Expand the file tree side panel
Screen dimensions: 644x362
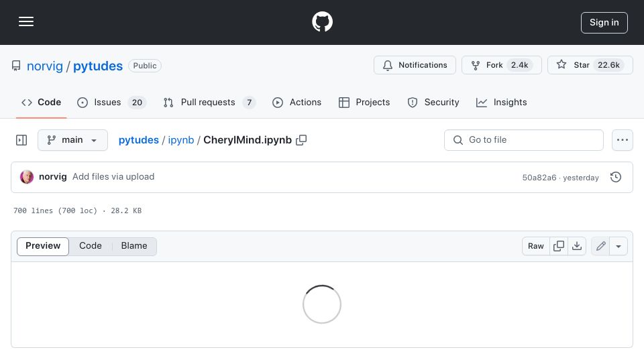(x=21, y=140)
